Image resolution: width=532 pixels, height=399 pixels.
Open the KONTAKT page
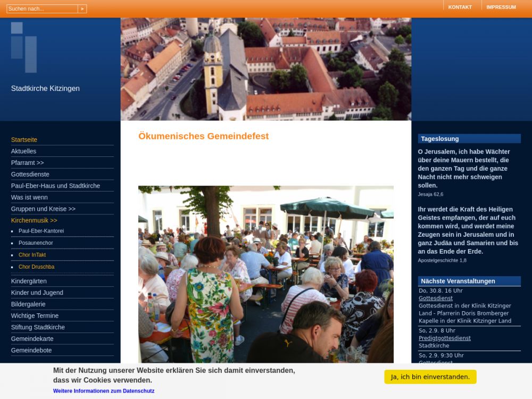pyautogui.click(x=460, y=7)
